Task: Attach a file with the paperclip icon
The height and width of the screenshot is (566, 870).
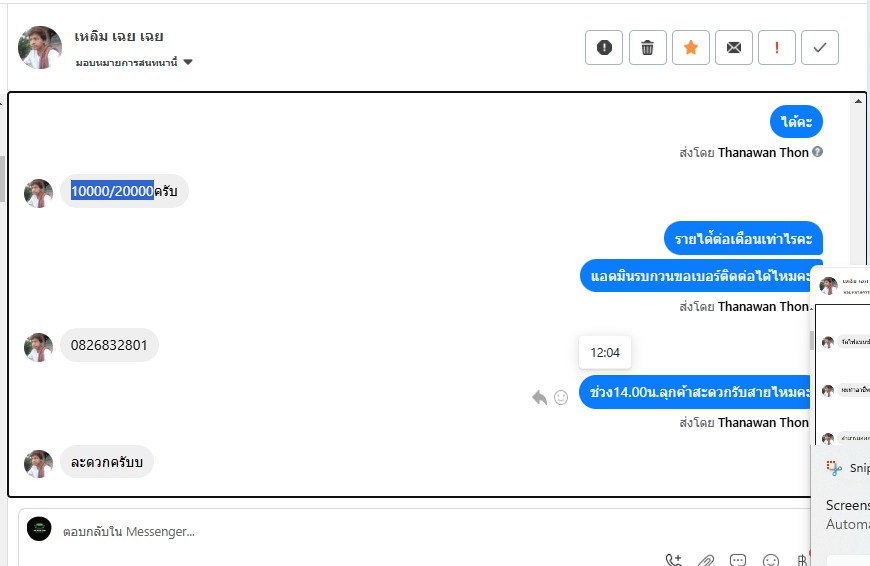Action: 706,560
